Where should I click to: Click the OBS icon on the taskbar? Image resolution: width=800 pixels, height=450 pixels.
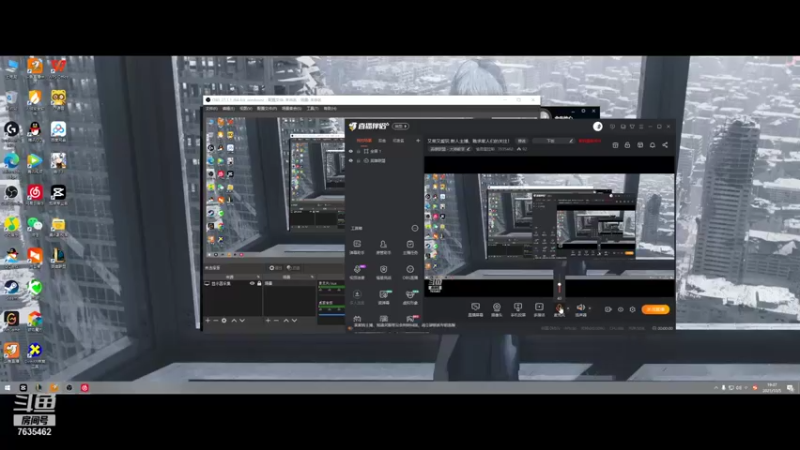tap(69, 388)
